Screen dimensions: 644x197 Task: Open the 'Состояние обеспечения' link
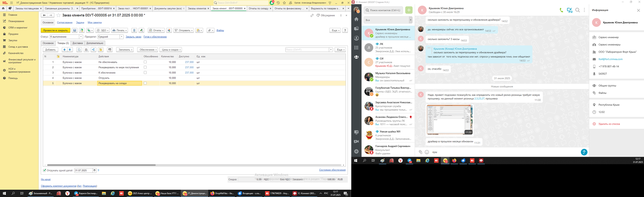click(332, 170)
